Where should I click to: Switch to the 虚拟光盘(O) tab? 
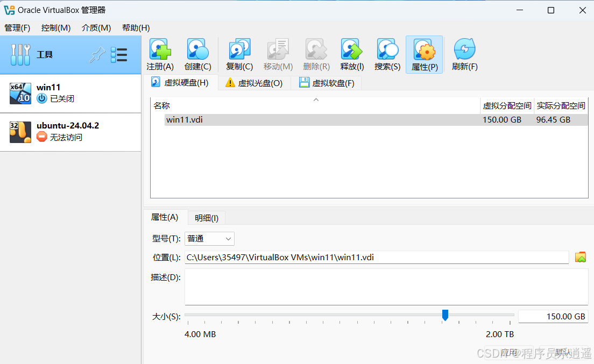coord(254,83)
